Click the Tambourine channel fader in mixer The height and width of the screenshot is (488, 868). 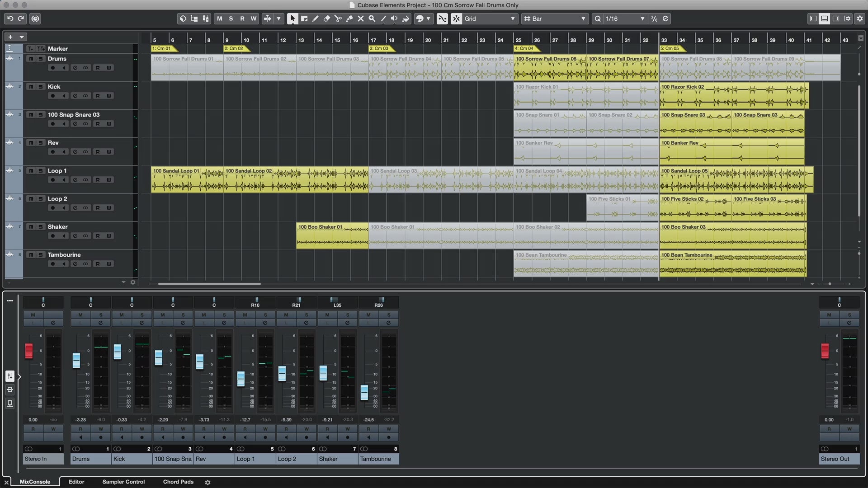pyautogui.click(x=364, y=393)
